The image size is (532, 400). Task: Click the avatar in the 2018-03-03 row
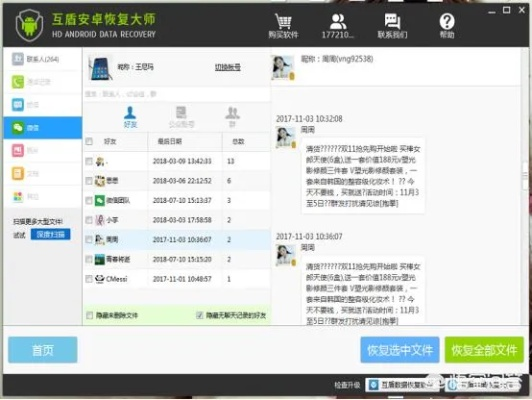pos(100,220)
